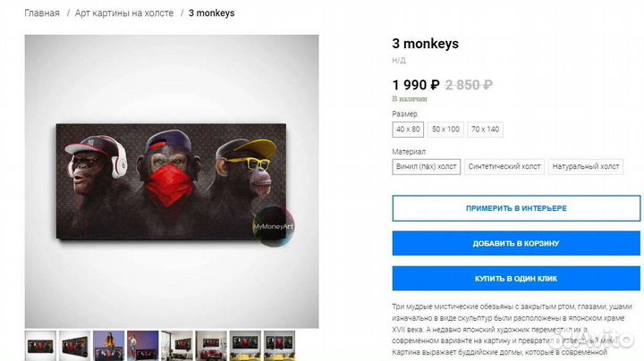Viewport: 644px width, 361px height.
Task: Click ДОБАВИТЬ В КОРЗИНУ button
Action: tap(516, 243)
